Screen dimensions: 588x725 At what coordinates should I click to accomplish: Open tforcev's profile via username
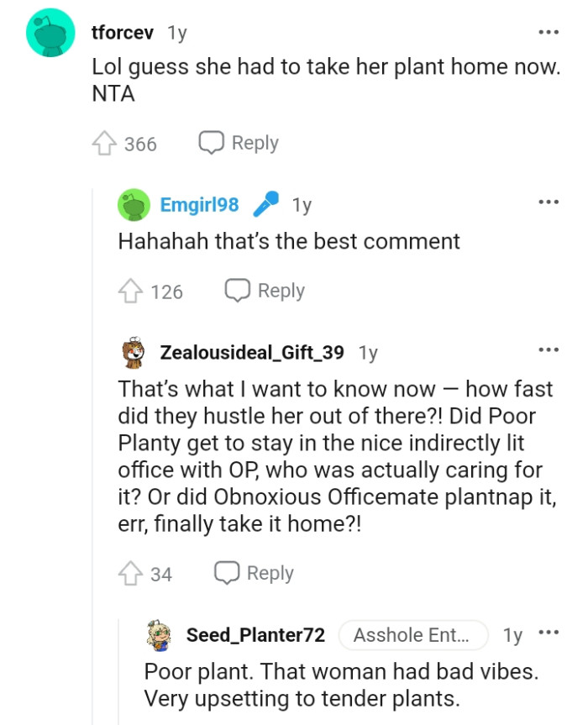[121, 32]
